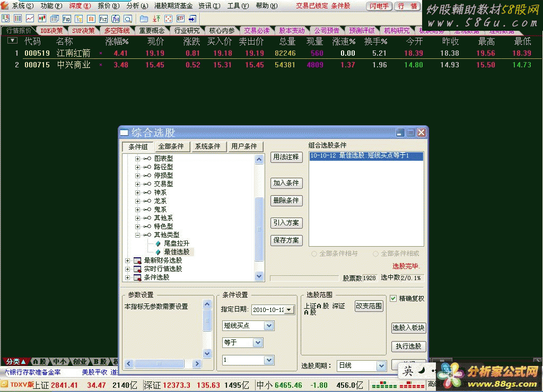Image resolution: width=543 pixels, height=392 pixels.
Task: Click the red-green up/down arrows icon
Action: click(156, 19)
